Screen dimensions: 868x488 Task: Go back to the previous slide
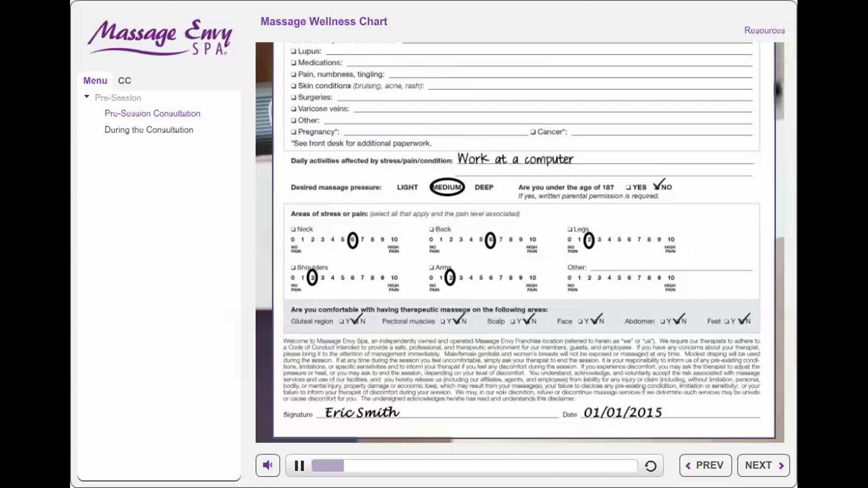coord(705,465)
